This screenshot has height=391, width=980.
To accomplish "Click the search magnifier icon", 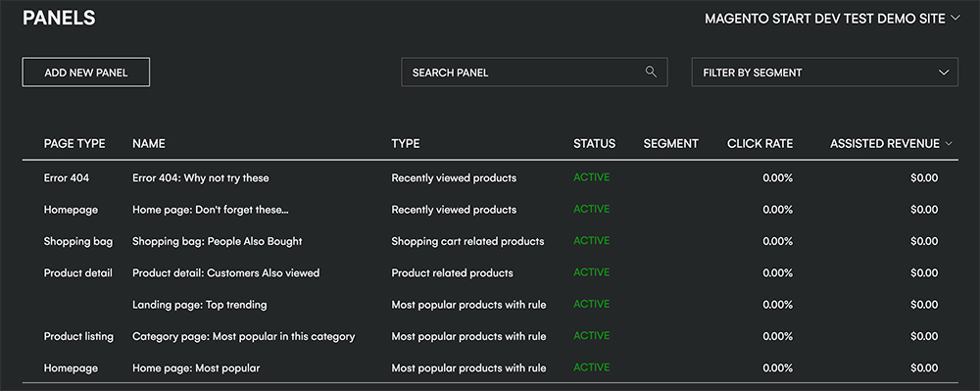I will tap(652, 72).
